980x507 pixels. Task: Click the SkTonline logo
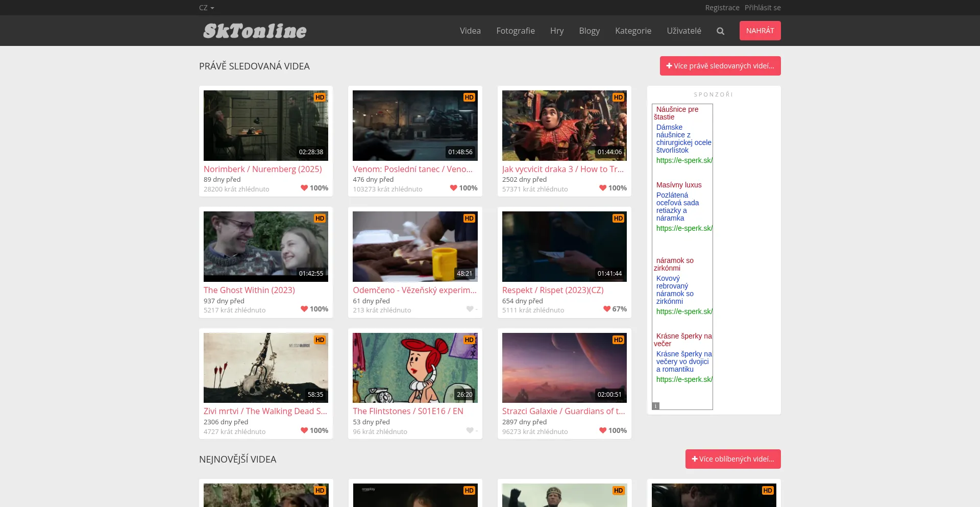[x=255, y=31]
